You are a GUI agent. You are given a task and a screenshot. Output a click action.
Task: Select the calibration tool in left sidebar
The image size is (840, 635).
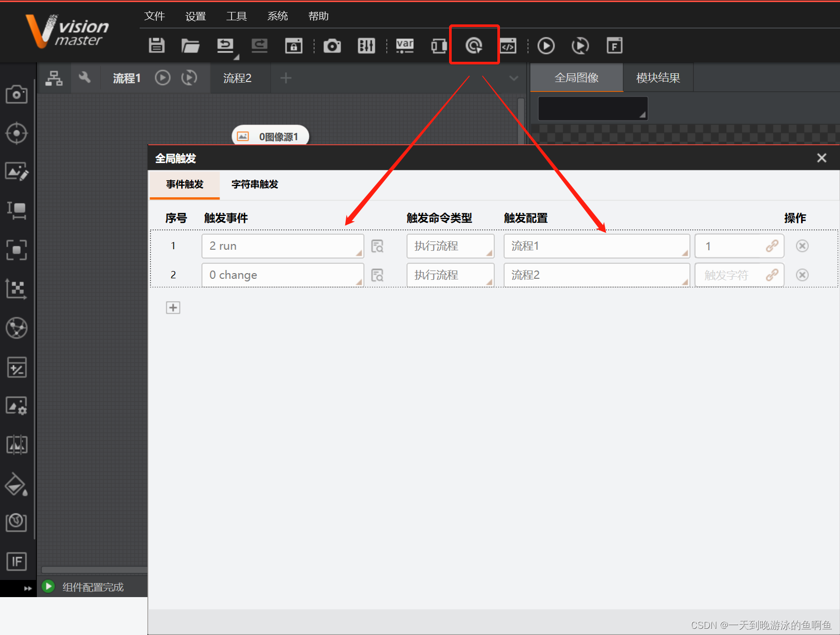[17, 290]
